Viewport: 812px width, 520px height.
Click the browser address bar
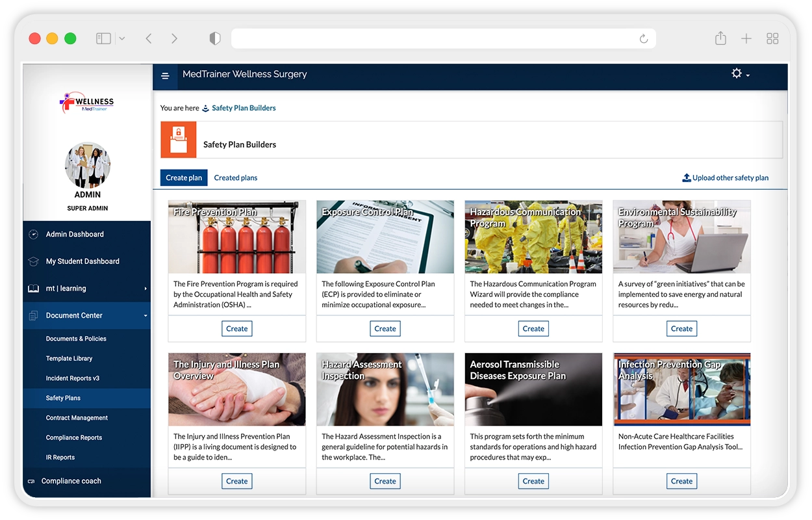(443, 39)
